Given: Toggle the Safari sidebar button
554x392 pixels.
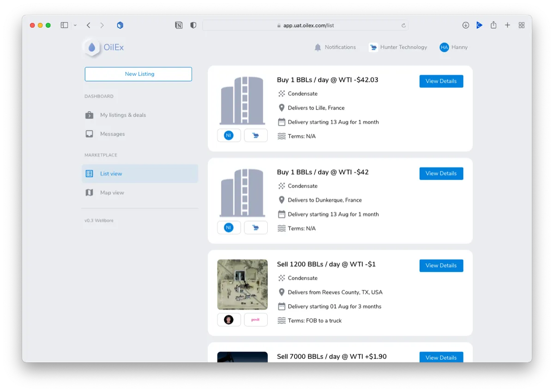Looking at the screenshot, I should pos(64,25).
